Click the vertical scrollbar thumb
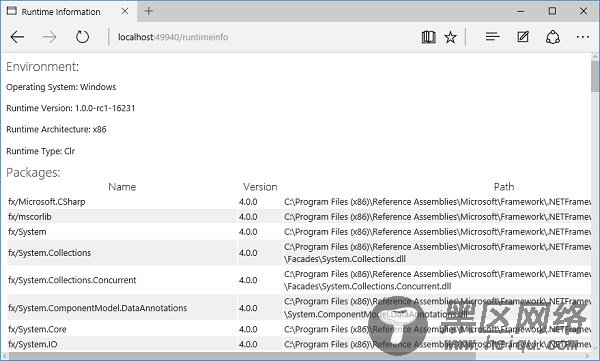Screen dimensions: 600x361 [595, 76]
